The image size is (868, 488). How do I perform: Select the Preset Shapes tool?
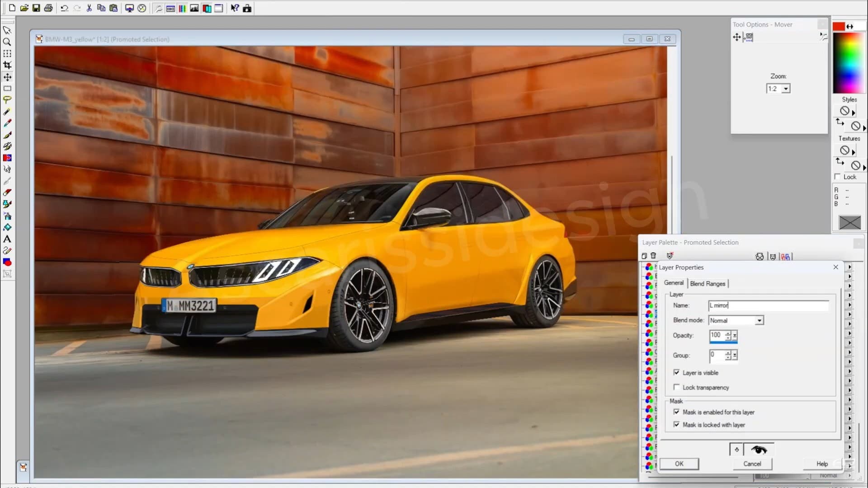coord(7,262)
